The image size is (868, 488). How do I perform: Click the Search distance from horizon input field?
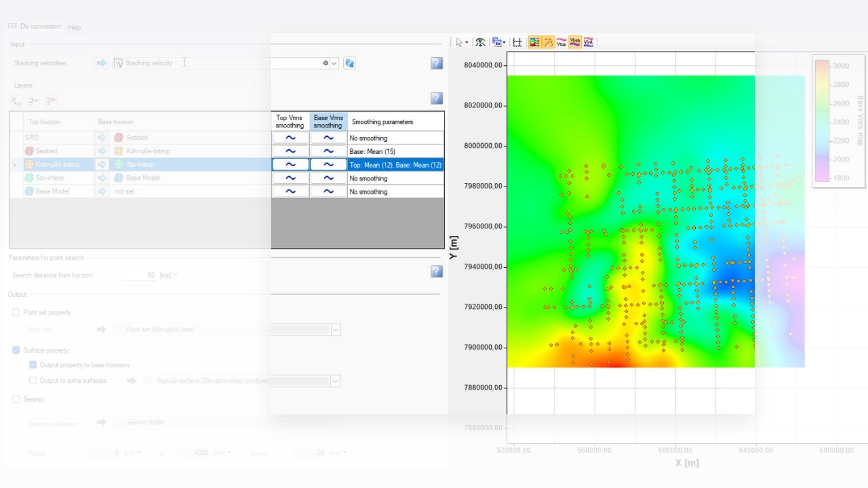tap(139, 275)
